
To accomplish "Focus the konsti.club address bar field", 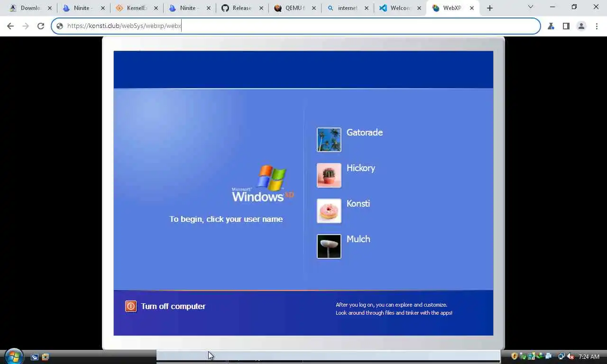I will pos(296,26).
